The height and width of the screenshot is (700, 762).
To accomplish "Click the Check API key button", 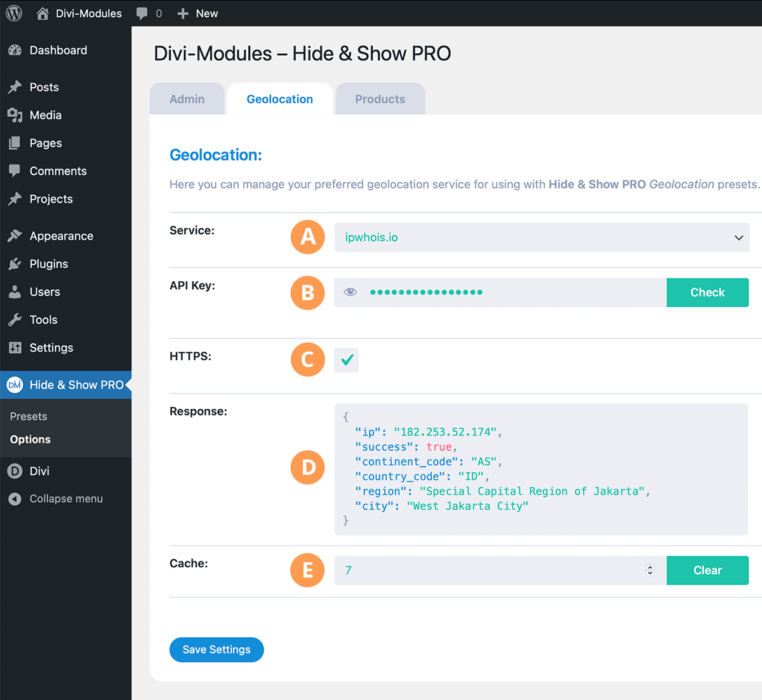I will pyautogui.click(x=707, y=293).
